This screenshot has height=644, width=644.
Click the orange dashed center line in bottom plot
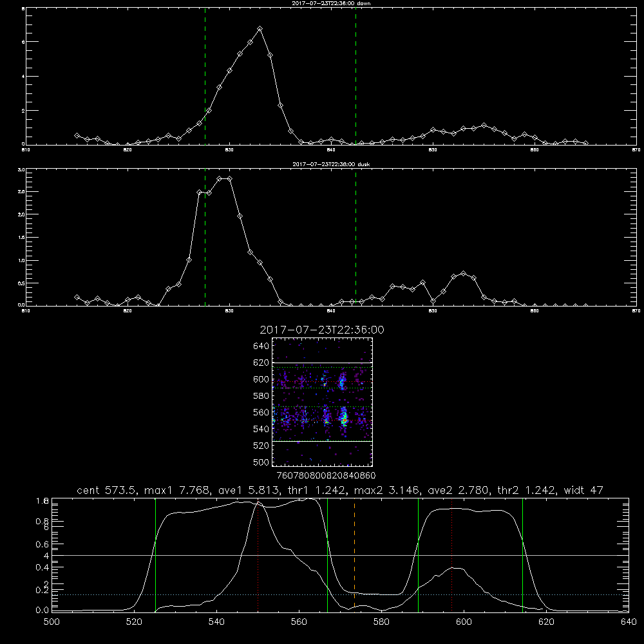click(354, 554)
